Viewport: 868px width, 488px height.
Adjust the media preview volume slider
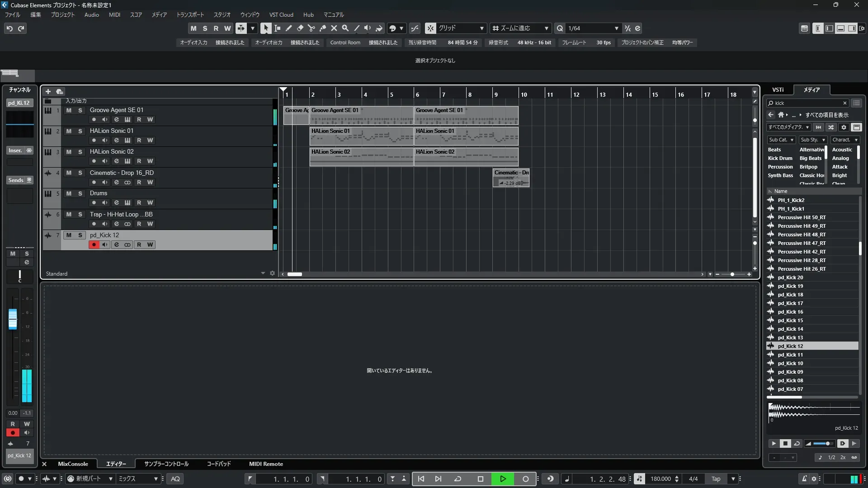(827, 444)
